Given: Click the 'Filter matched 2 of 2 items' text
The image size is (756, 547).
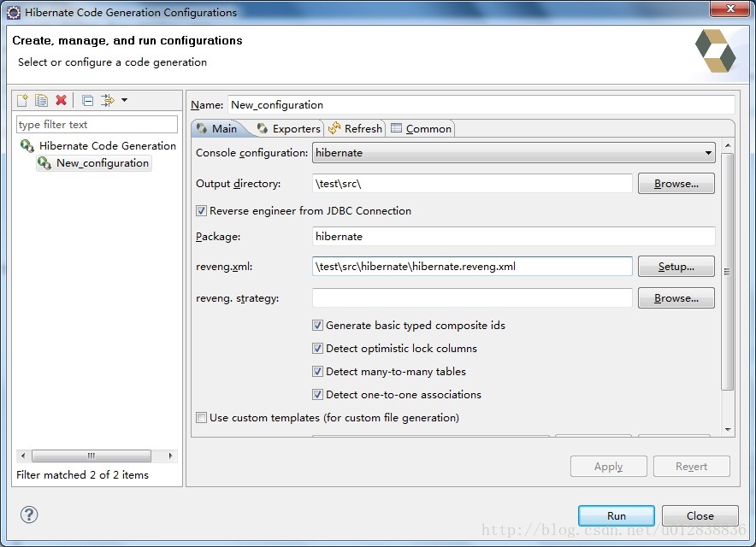Looking at the screenshot, I should (x=82, y=475).
